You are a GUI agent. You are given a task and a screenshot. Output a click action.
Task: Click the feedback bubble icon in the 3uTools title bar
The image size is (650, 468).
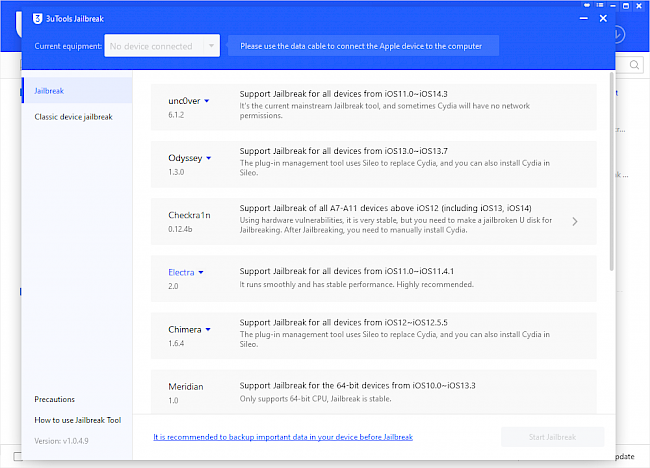pos(587,5)
